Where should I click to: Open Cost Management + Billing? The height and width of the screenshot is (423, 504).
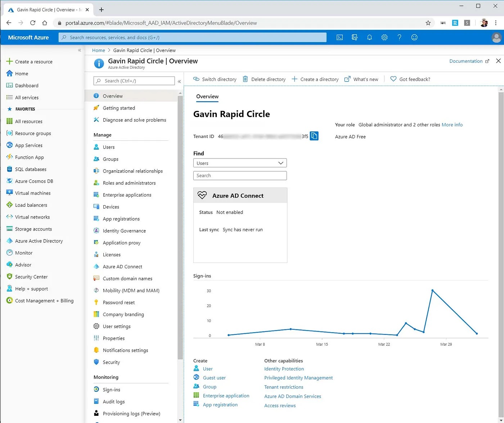(x=40, y=301)
